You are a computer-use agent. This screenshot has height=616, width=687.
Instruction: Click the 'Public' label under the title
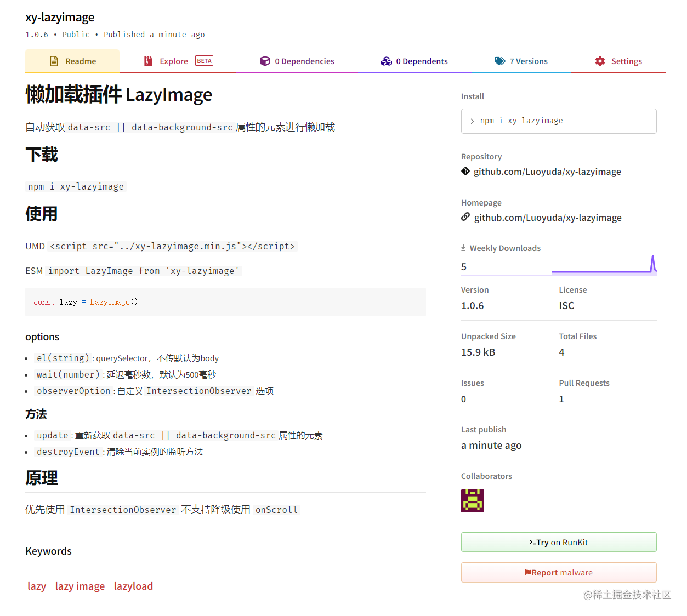click(76, 35)
